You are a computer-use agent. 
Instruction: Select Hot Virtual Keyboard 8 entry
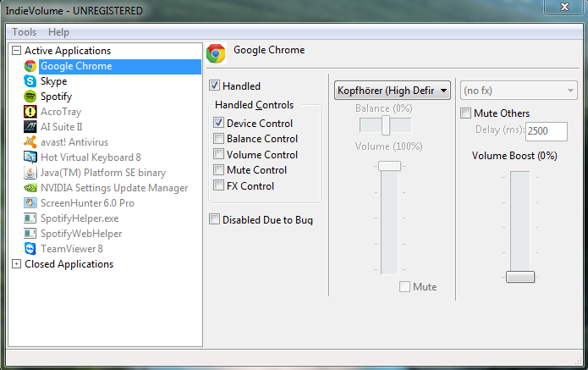click(x=91, y=157)
